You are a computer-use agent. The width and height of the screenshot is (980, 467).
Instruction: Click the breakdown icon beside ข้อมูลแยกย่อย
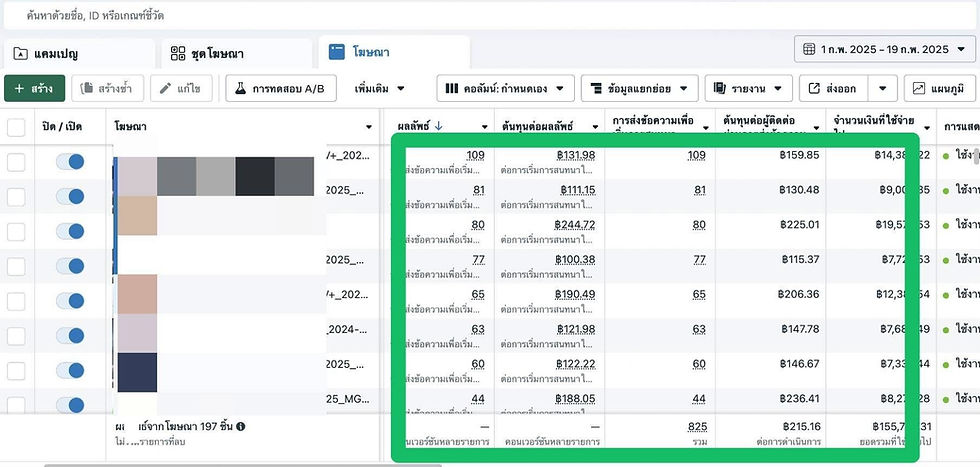596,88
